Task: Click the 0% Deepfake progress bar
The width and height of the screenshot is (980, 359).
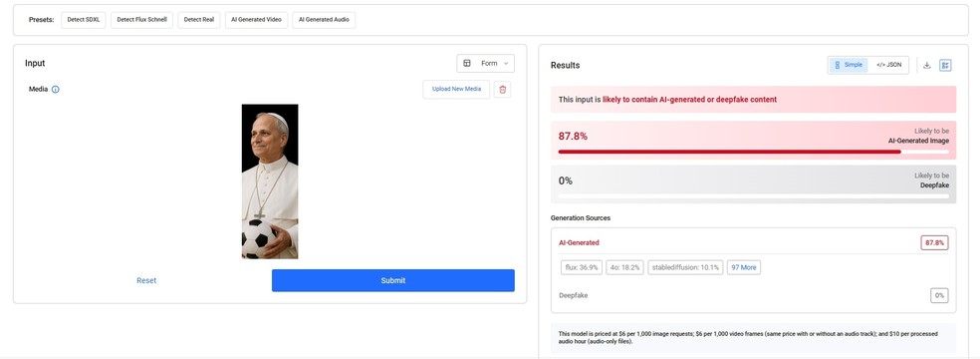Action: pyautogui.click(x=753, y=195)
